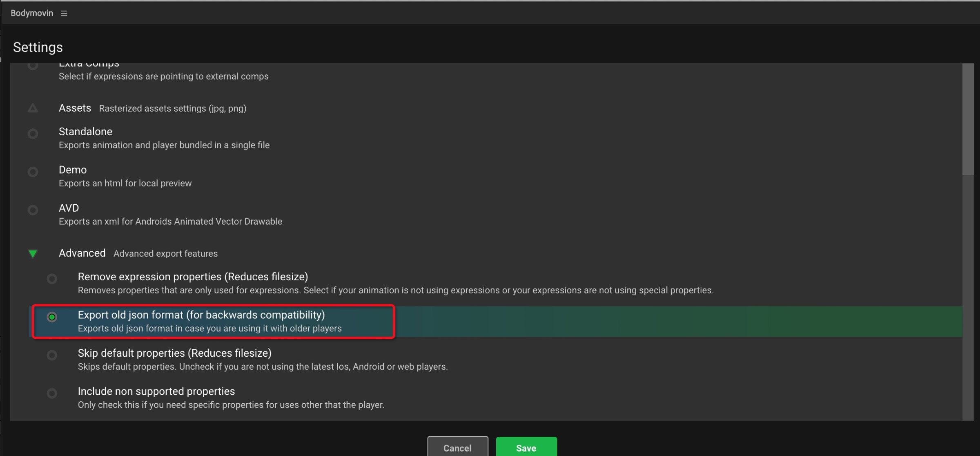
Task: Expand the Advanced export features section
Action: coord(34,253)
